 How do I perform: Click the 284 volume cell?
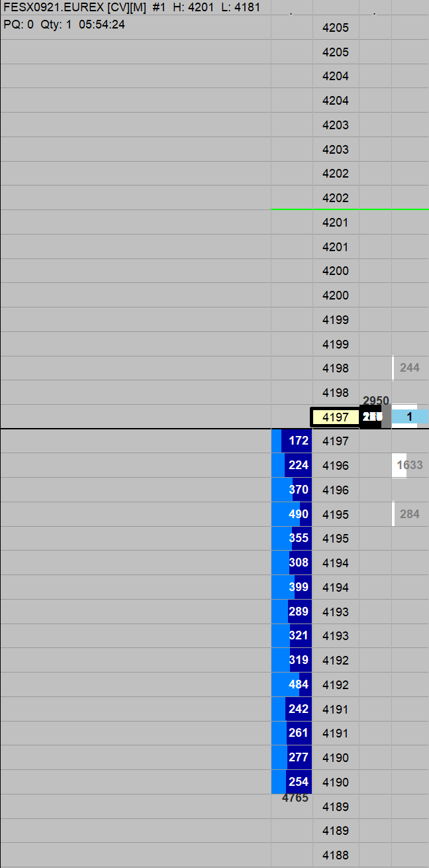click(x=410, y=514)
